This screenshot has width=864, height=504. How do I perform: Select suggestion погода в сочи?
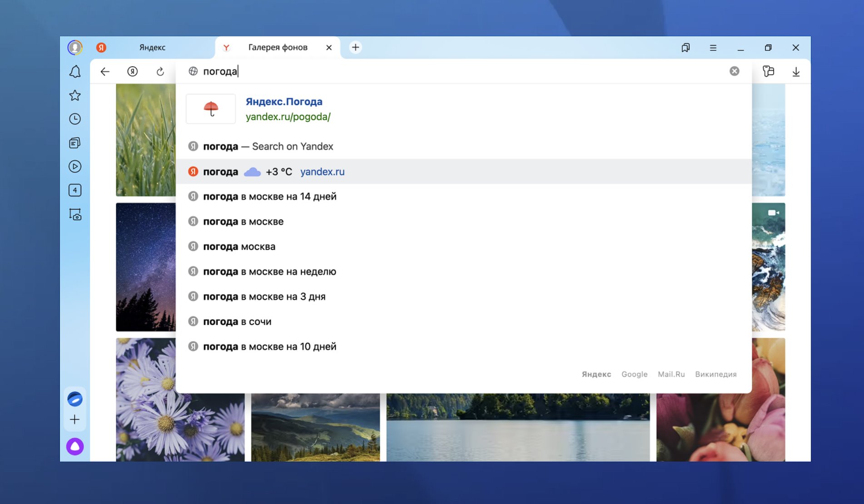(x=237, y=321)
